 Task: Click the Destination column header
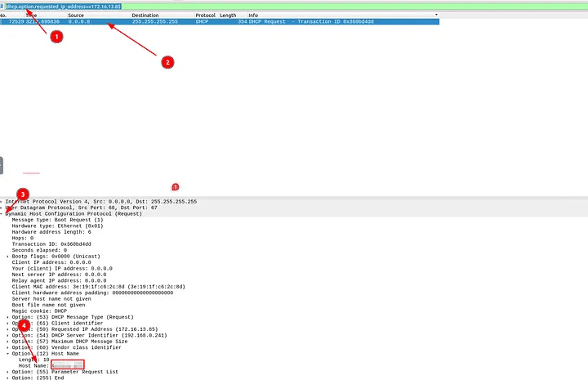pyautogui.click(x=146, y=15)
